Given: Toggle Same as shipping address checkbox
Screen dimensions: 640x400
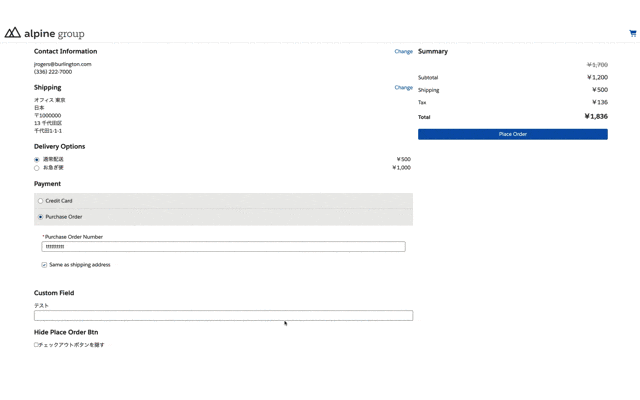Looking at the screenshot, I should click(x=44, y=265).
